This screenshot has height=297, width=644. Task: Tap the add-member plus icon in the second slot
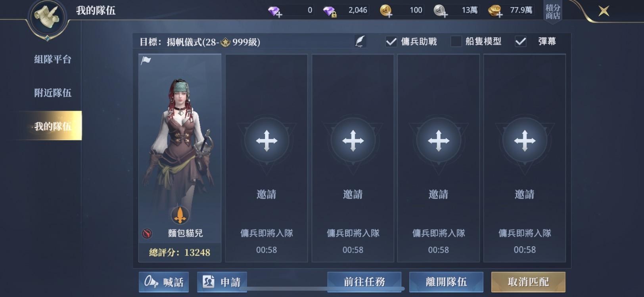pos(266,141)
